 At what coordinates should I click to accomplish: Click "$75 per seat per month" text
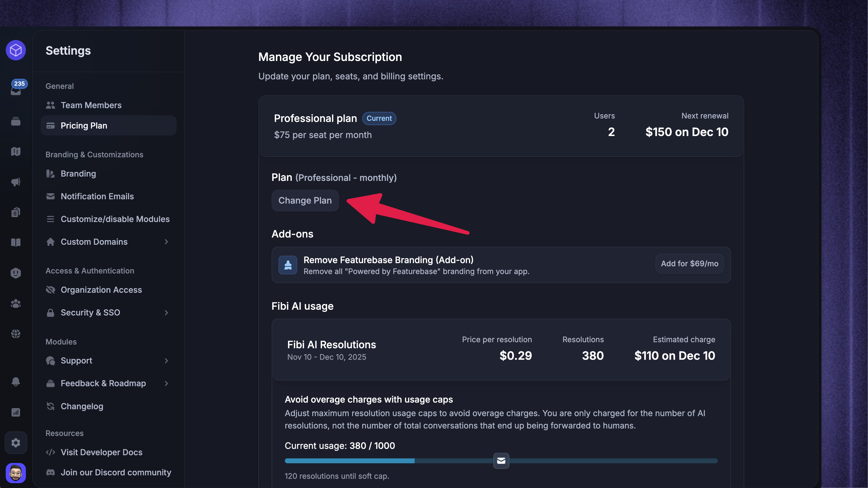323,135
